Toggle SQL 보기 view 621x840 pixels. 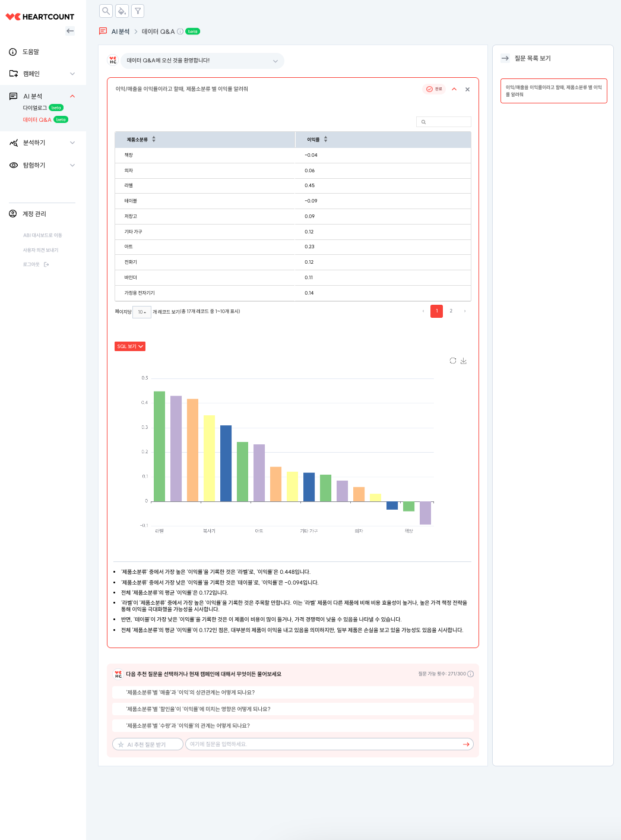[130, 346]
